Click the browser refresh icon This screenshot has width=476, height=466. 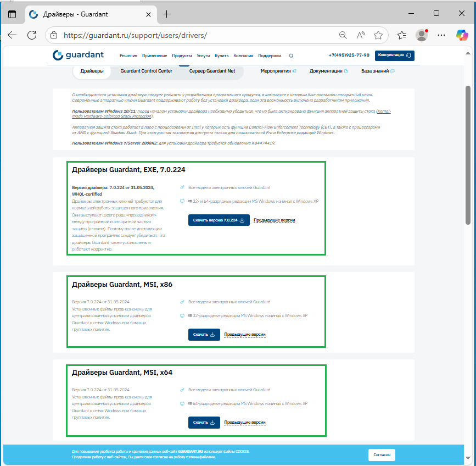click(32, 35)
